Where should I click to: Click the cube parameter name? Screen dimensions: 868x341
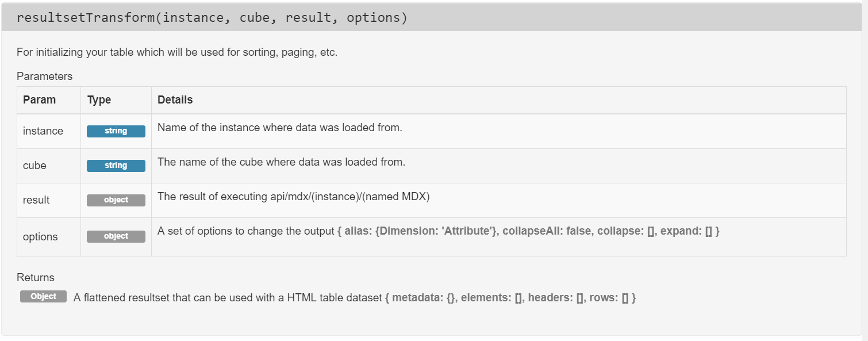coord(34,166)
